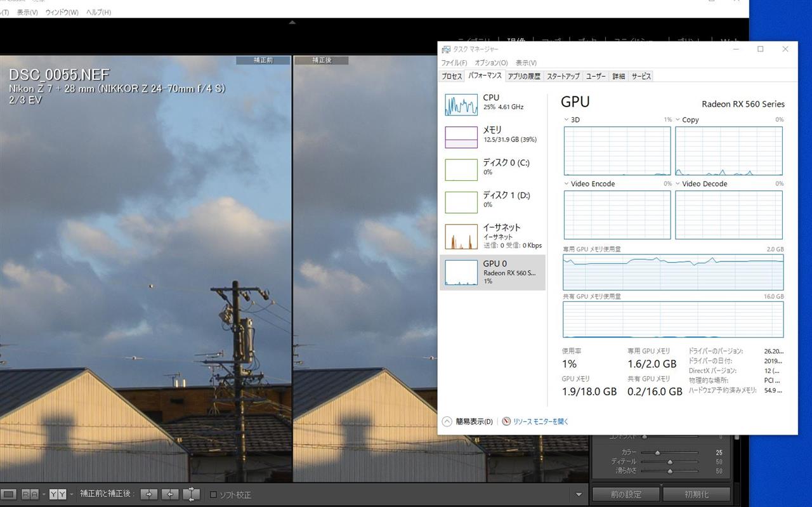Open 表示(V) menu in Task Manager

pos(526,63)
